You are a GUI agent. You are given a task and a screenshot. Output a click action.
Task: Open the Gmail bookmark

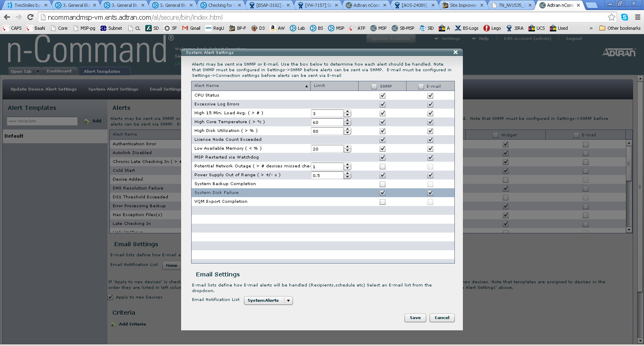[191, 28]
